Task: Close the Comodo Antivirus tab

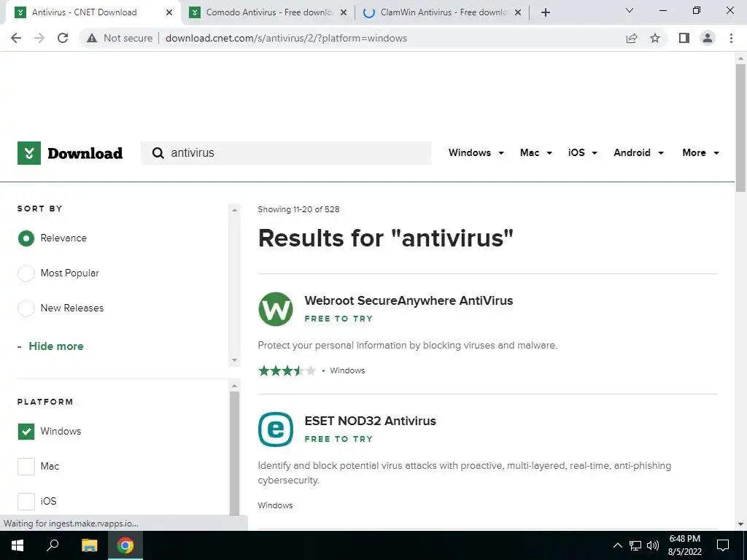Action: (x=344, y=12)
